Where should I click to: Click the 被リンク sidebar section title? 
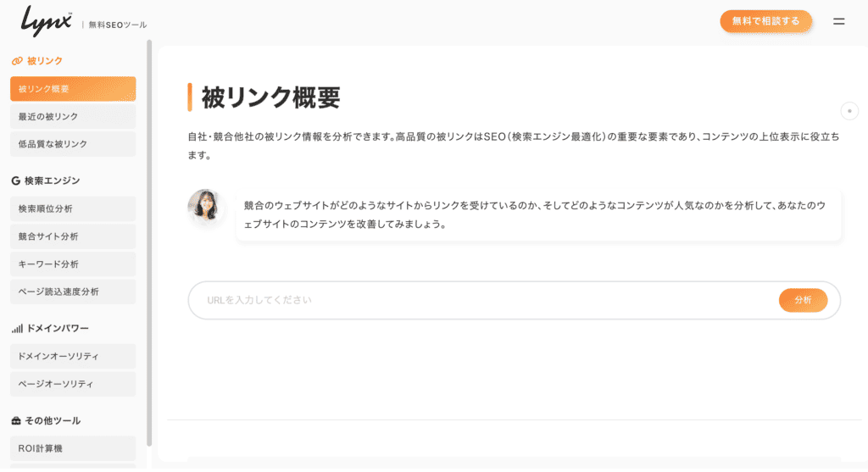(45, 61)
